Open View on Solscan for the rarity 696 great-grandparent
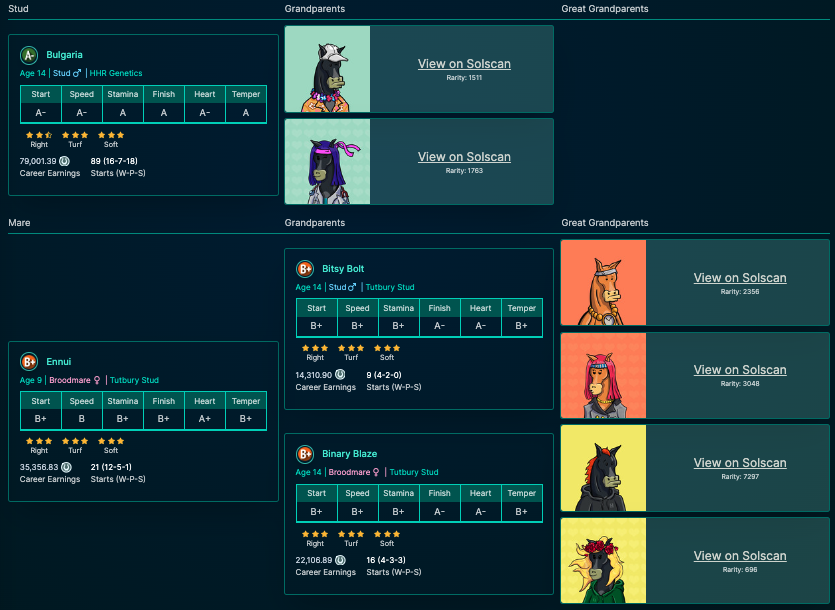Viewport: 835px width, 610px height. (x=740, y=556)
